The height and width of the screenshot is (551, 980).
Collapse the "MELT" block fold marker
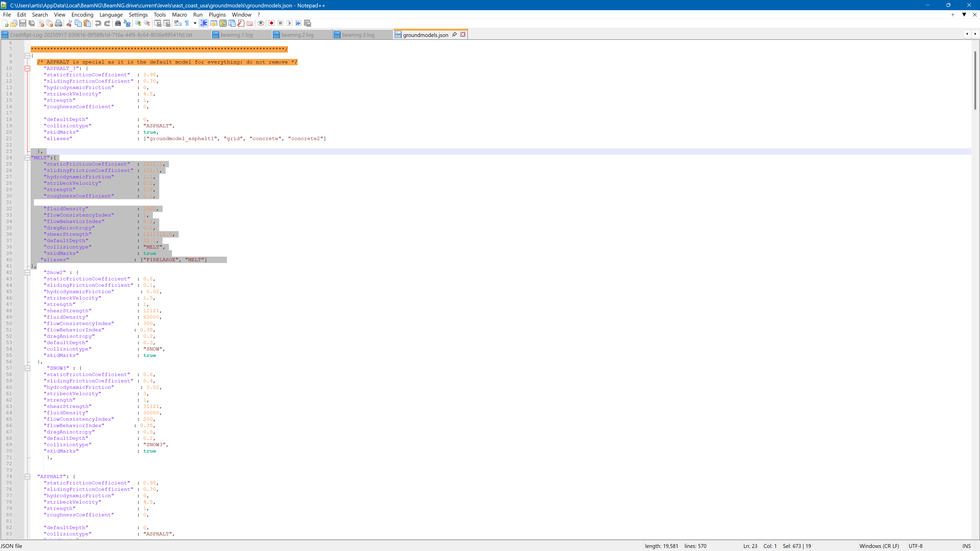pyautogui.click(x=27, y=158)
